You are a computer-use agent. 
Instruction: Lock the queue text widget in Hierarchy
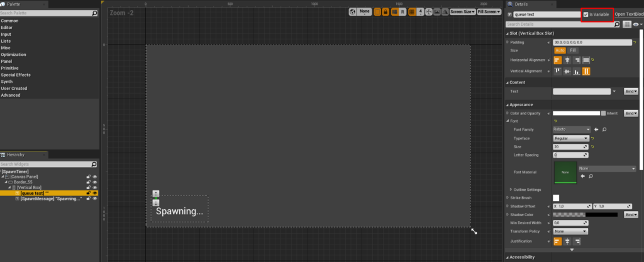(88, 193)
